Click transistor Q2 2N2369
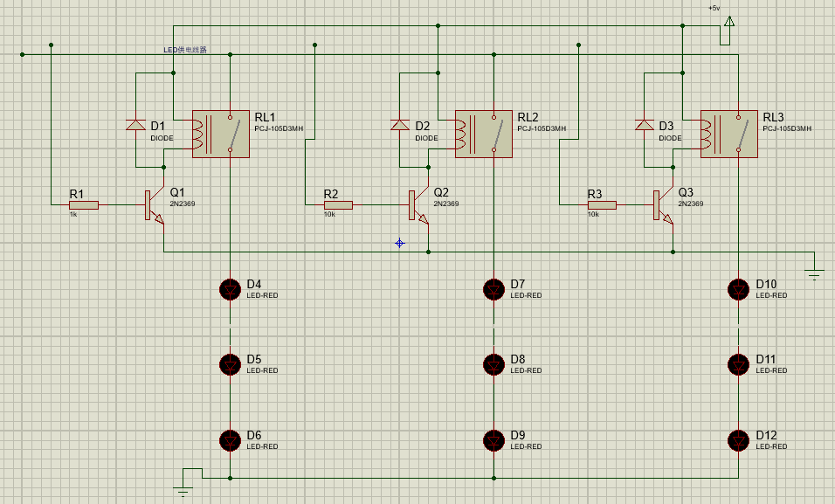 tap(417, 206)
